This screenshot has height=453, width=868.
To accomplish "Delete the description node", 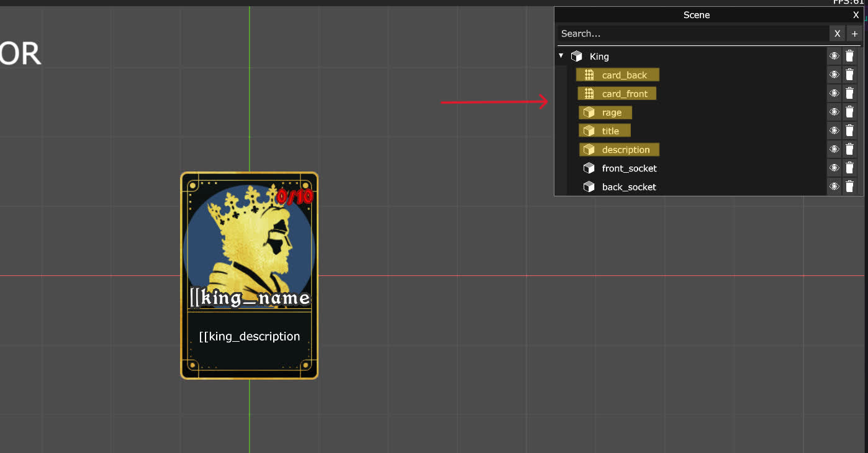I will (849, 149).
